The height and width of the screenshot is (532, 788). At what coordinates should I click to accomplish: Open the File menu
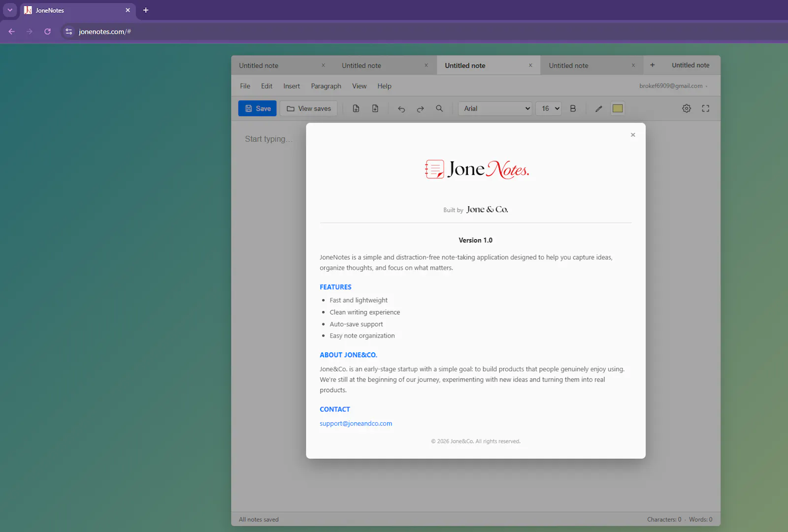[x=245, y=86]
